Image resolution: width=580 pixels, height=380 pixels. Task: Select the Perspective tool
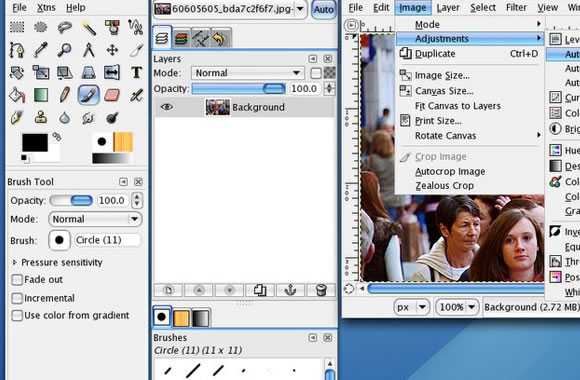point(89,73)
